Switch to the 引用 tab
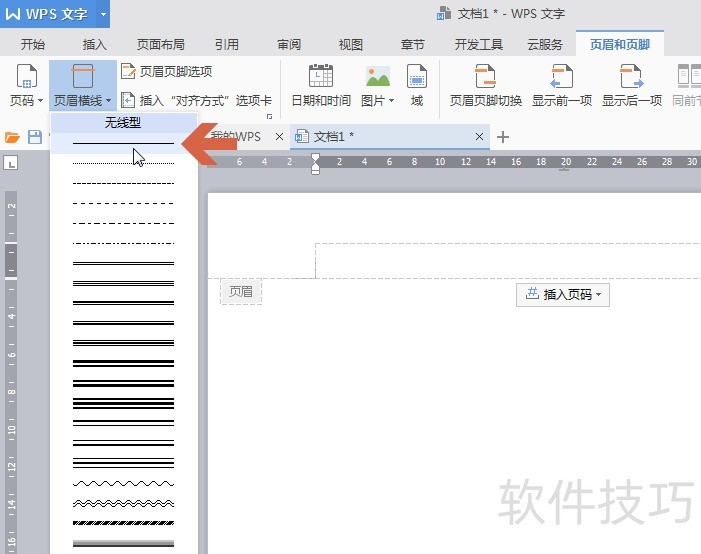Viewport: 701px width, 554px height. [x=227, y=44]
